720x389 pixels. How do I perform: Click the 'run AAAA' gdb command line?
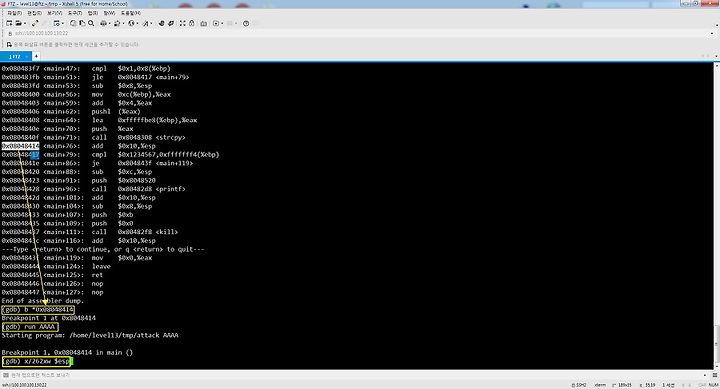tap(30, 327)
